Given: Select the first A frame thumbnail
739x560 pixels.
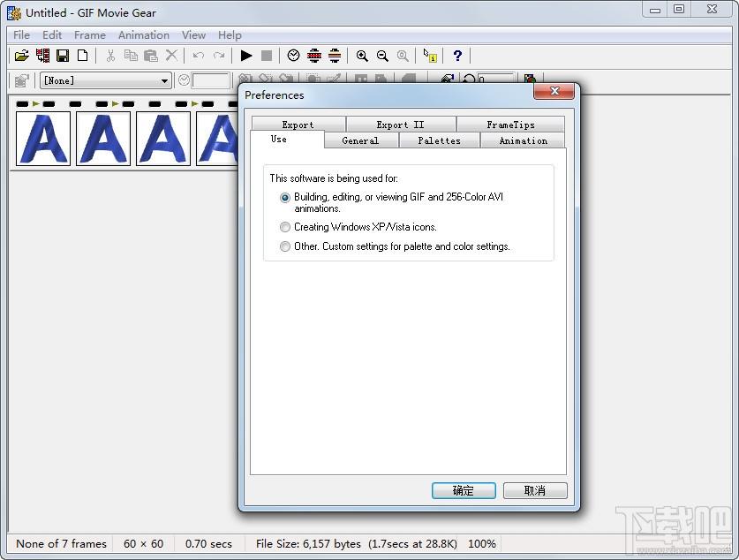Looking at the screenshot, I should 43,139.
